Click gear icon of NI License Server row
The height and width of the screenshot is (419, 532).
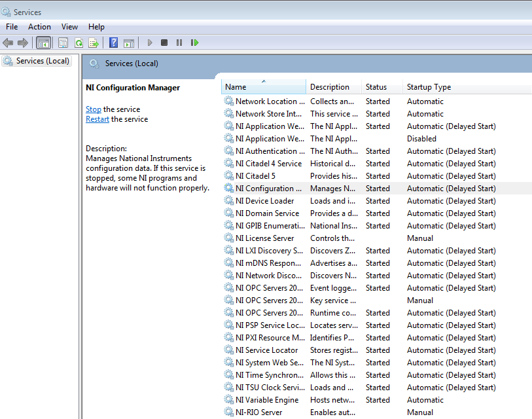[229, 238]
